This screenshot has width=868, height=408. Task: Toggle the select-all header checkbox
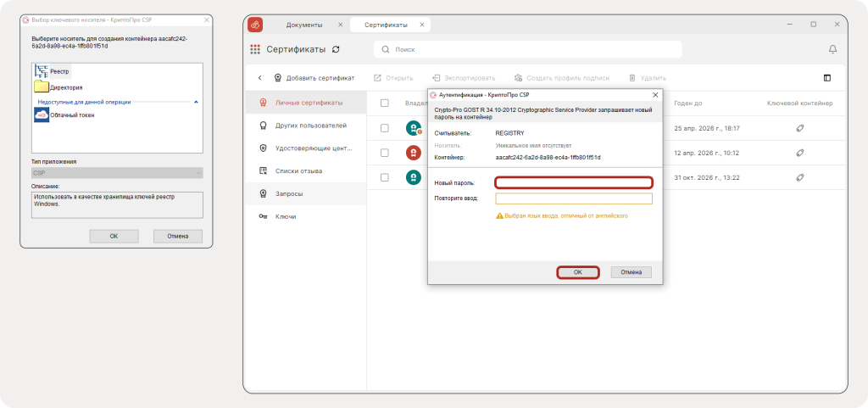pyautogui.click(x=385, y=103)
